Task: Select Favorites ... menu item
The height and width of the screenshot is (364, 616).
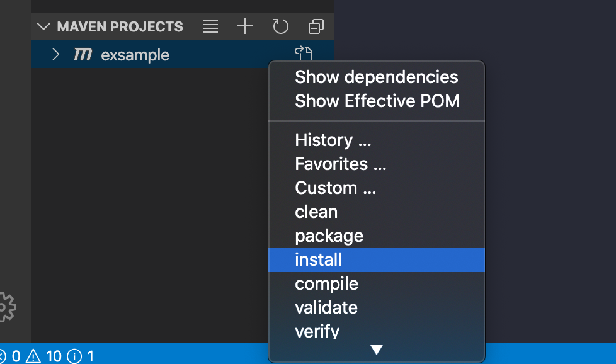Action: tap(340, 164)
